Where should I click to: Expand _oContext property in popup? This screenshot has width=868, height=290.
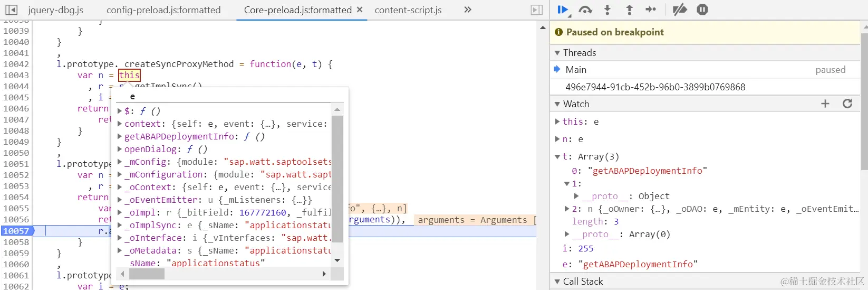(120, 187)
